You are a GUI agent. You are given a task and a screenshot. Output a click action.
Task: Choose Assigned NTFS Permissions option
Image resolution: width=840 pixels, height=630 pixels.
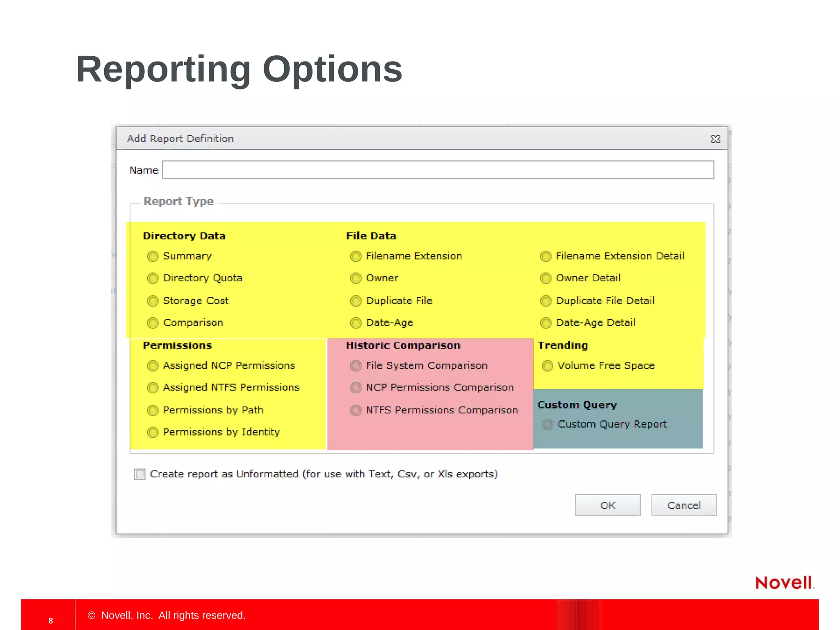(x=153, y=388)
